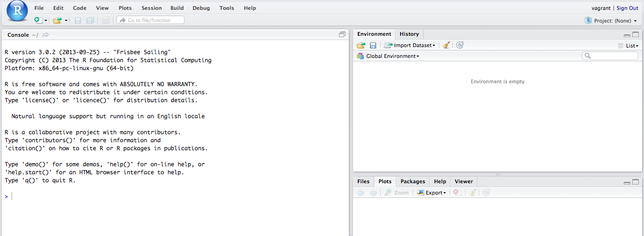Open the plot Export dropdown
The height and width of the screenshot is (236, 644).
(432, 193)
